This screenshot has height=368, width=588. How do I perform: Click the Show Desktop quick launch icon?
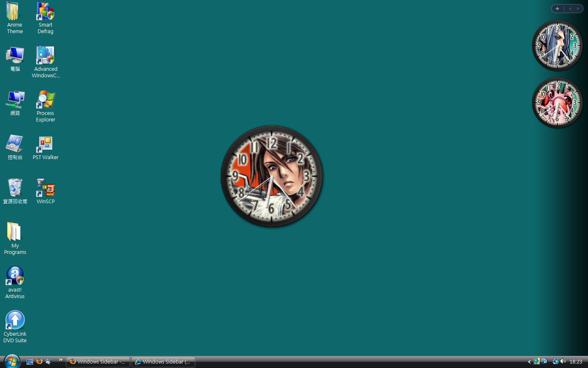(x=30, y=361)
